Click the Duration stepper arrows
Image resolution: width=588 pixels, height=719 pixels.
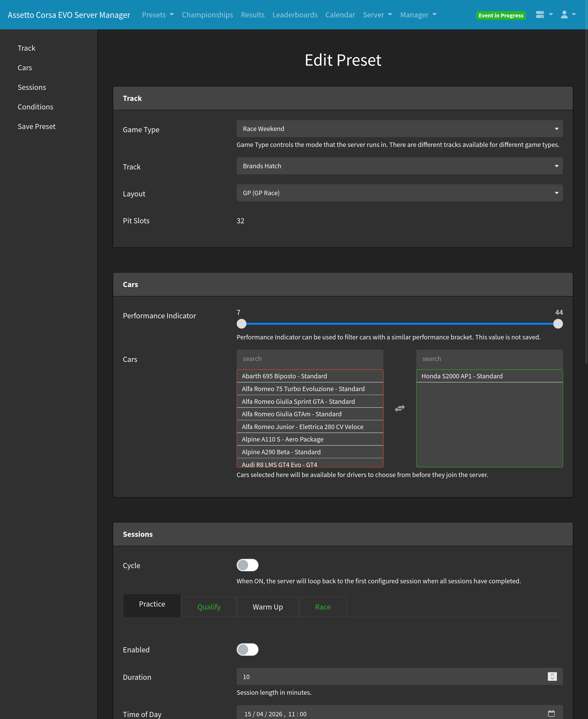(552, 676)
